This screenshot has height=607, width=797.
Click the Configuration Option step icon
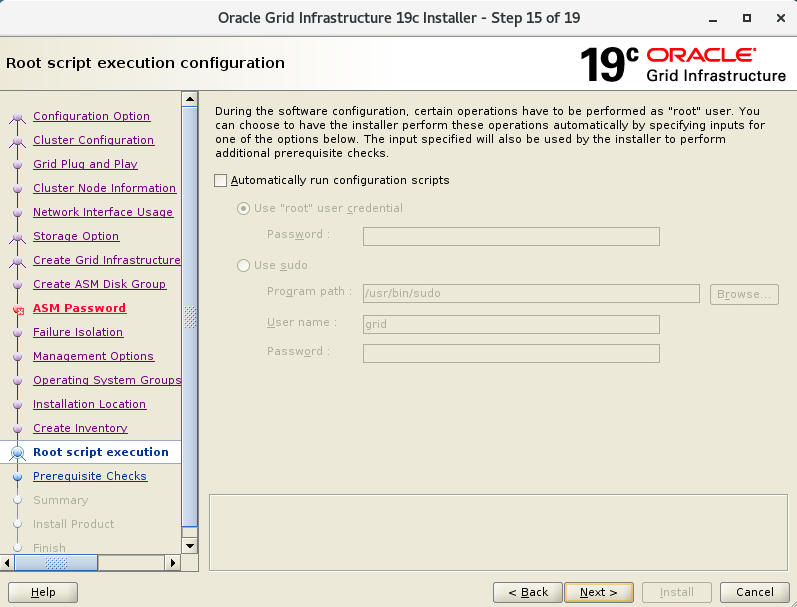pyautogui.click(x=17, y=117)
